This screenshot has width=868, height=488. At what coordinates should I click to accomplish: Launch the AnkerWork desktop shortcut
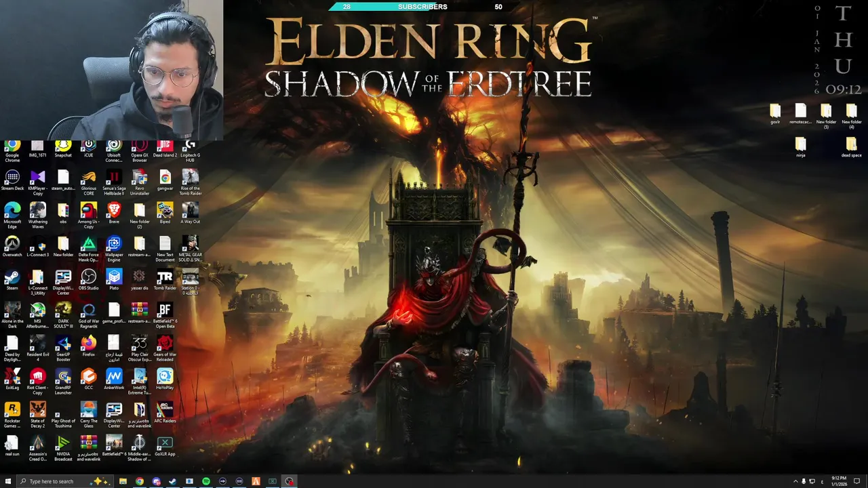click(114, 380)
